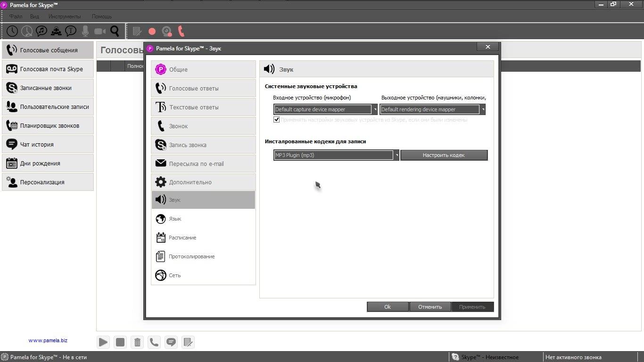644x362 pixels.
Task: Click the notes pencil icon in top toolbar
Action: click(x=137, y=31)
